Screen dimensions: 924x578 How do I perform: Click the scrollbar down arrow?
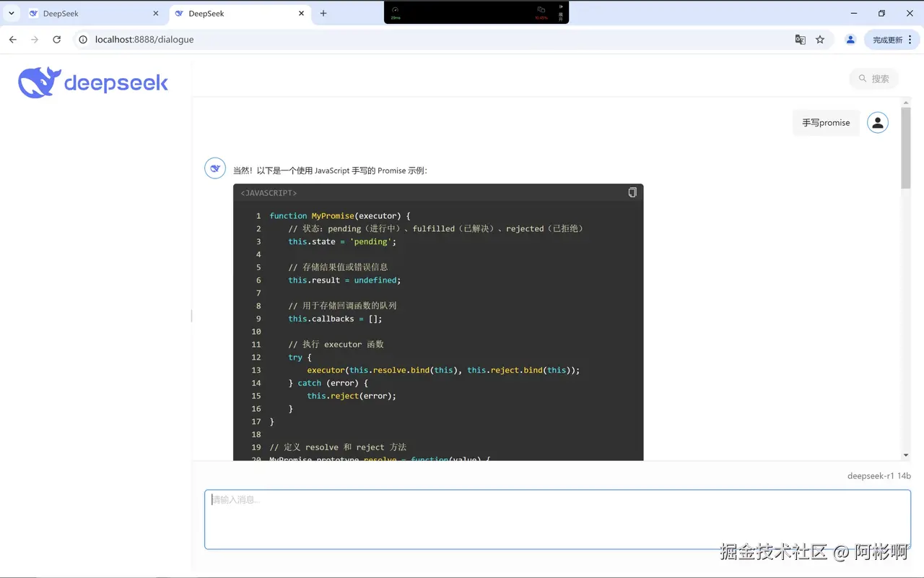(x=906, y=455)
